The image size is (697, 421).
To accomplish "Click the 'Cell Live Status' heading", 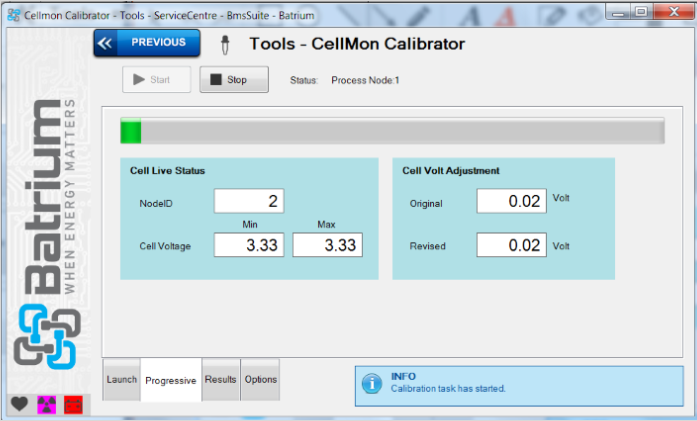I will 167,171.
